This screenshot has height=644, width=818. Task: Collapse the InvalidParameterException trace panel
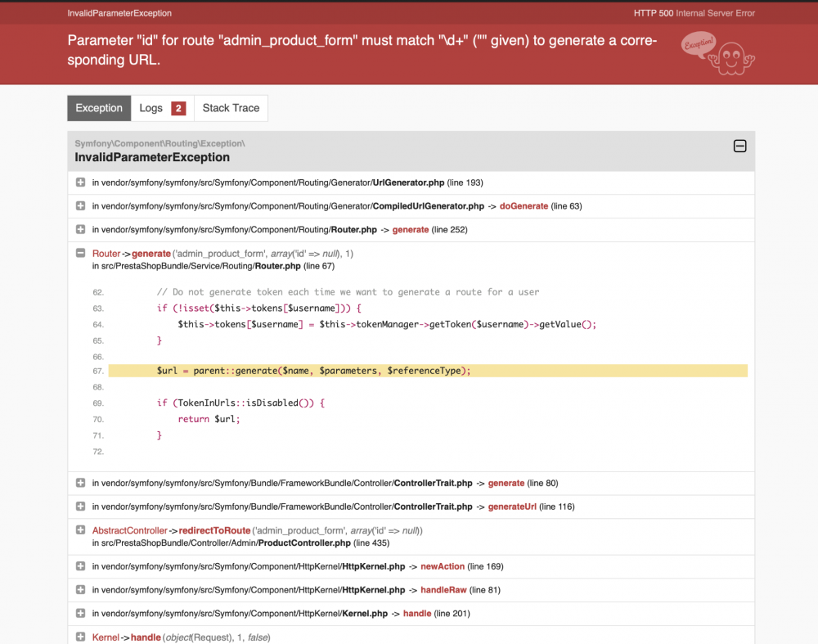tap(739, 146)
